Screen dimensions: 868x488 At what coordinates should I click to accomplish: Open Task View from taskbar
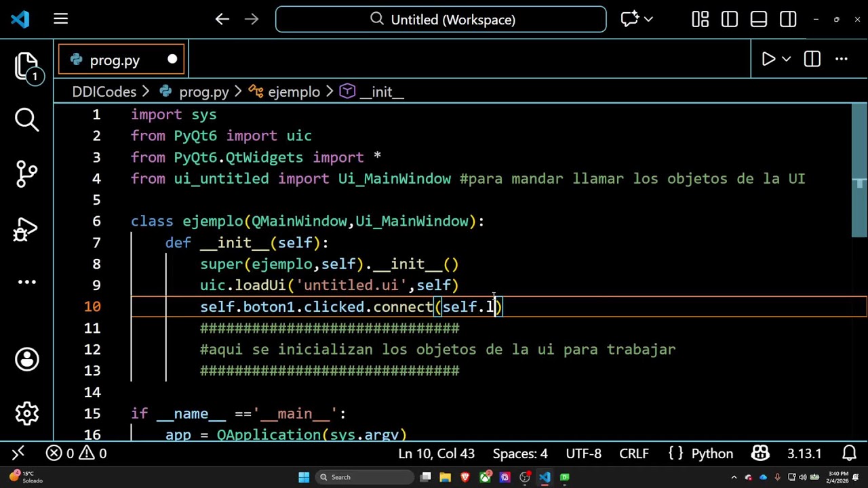(426, 477)
